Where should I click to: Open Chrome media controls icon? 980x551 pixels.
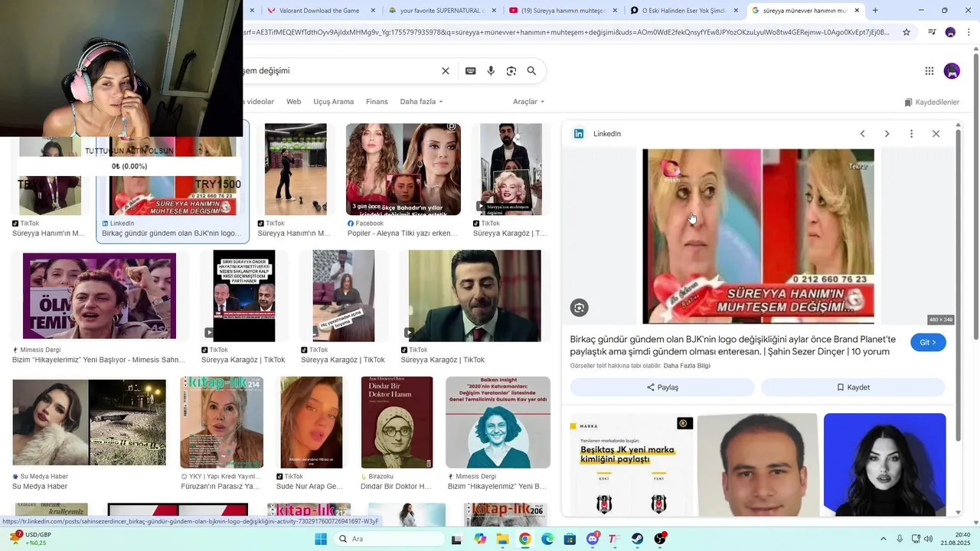[932, 32]
